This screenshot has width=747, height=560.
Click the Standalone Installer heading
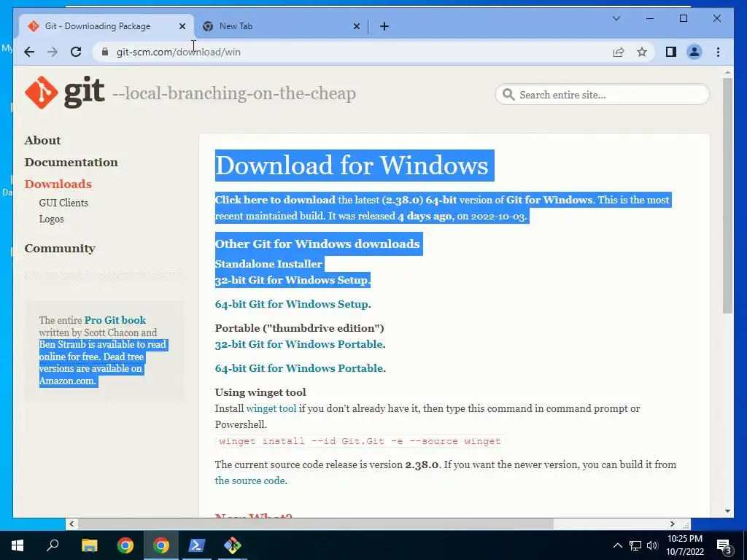268,264
